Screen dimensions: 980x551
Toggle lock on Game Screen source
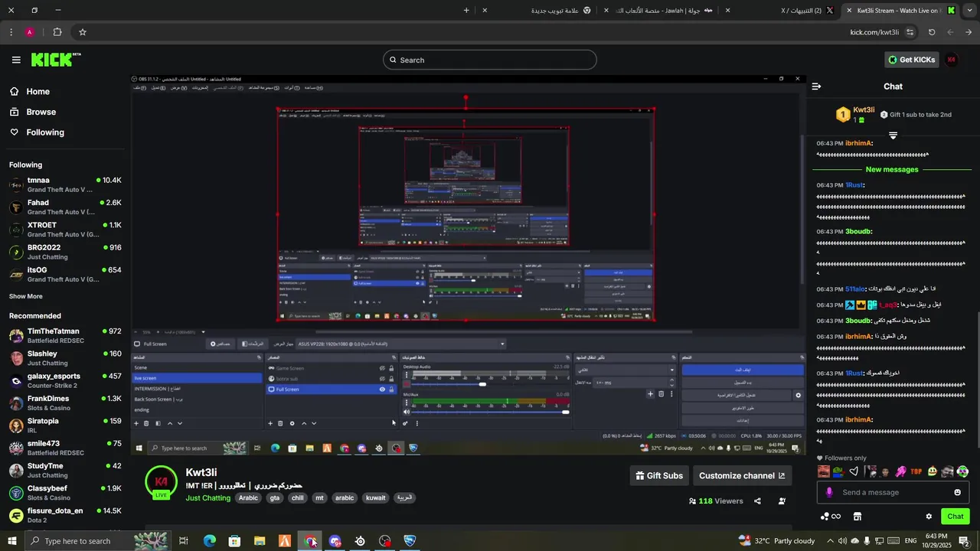[x=391, y=368]
